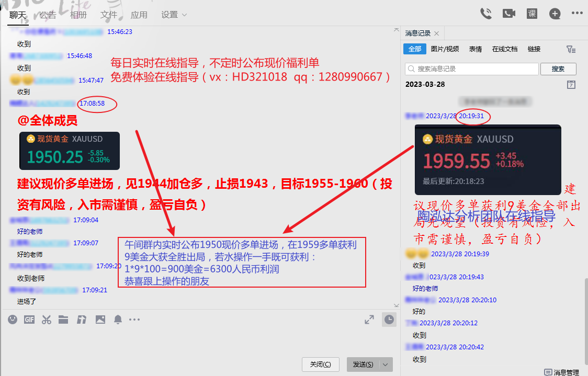Click the 好的 reply in message records
This screenshot has width=588, height=376.
(419, 312)
